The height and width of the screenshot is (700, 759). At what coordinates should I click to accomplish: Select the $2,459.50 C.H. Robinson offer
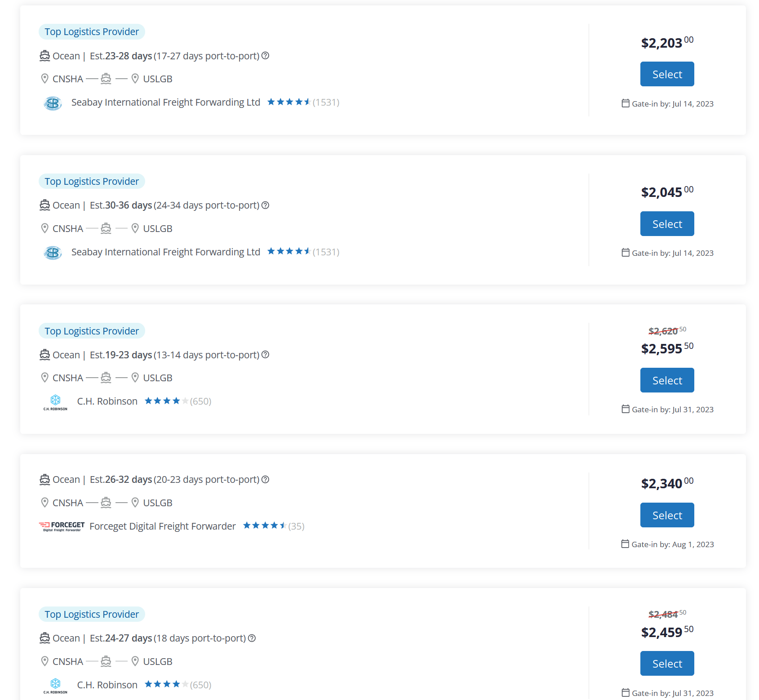pyautogui.click(x=667, y=664)
